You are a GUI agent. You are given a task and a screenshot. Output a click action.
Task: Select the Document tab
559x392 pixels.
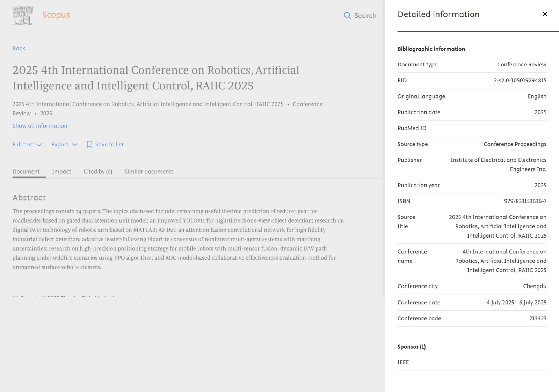click(26, 172)
